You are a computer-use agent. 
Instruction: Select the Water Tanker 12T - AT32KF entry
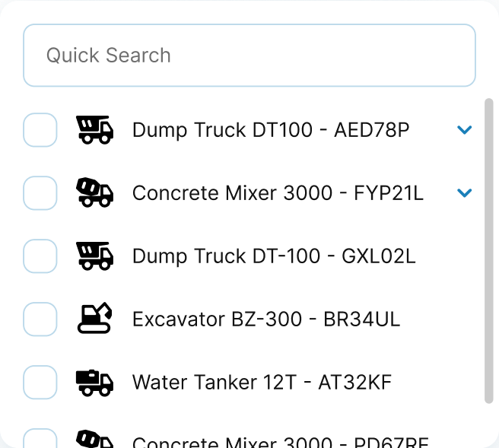tap(262, 382)
